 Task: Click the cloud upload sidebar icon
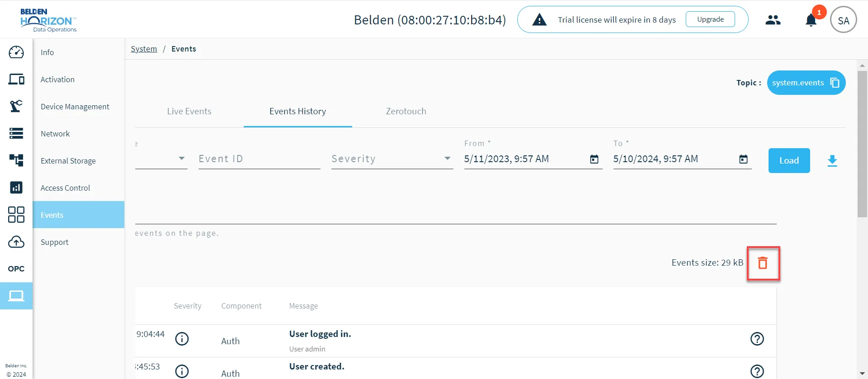pyautogui.click(x=16, y=242)
